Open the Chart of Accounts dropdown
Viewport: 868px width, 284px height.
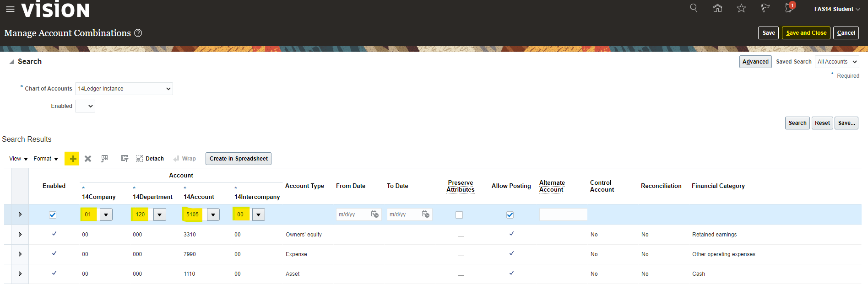124,89
